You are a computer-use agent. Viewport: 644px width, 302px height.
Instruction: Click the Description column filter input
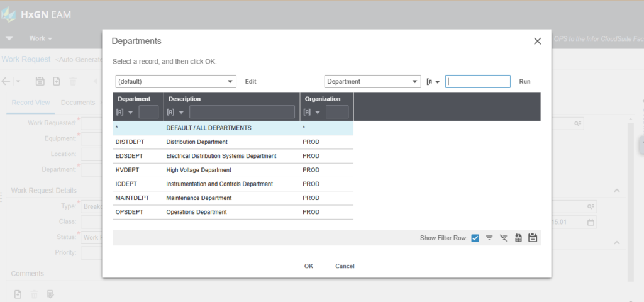pos(242,112)
